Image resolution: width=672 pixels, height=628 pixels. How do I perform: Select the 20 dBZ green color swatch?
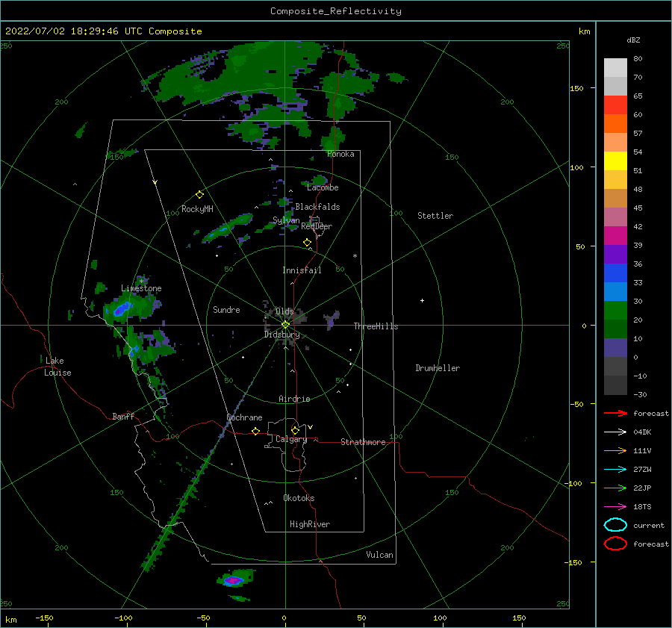[x=615, y=311]
